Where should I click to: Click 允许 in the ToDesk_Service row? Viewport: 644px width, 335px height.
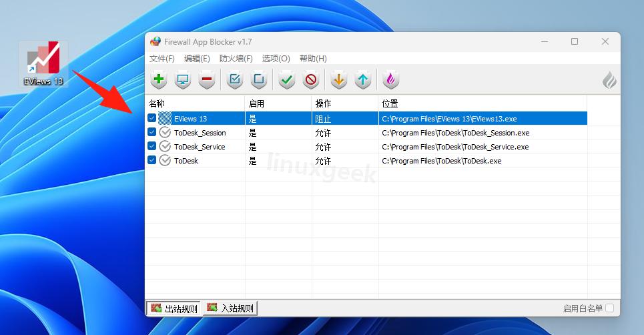(x=323, y=147)
